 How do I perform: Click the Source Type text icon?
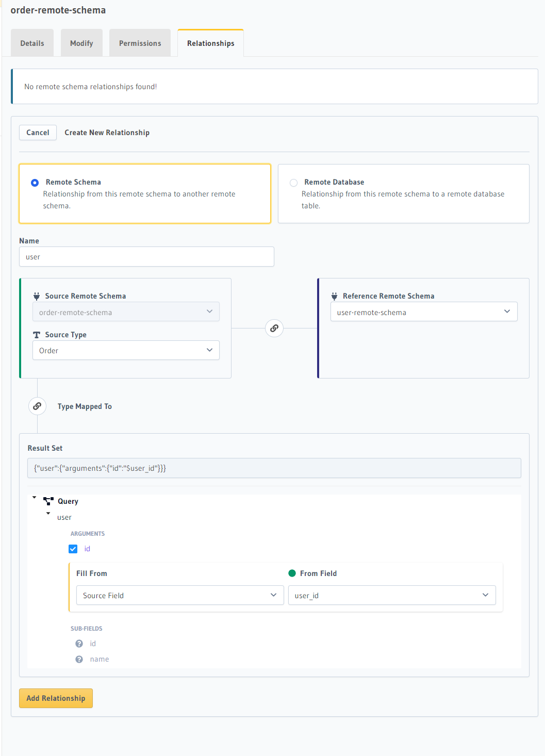37,335
